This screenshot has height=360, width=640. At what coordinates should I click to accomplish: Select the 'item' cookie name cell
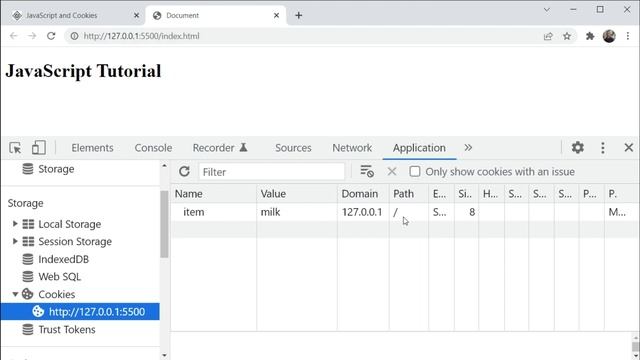[x=214, y=212]
